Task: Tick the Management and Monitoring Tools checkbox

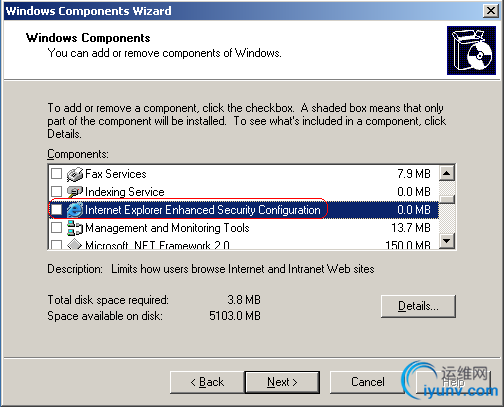Action: coord(56,228)
